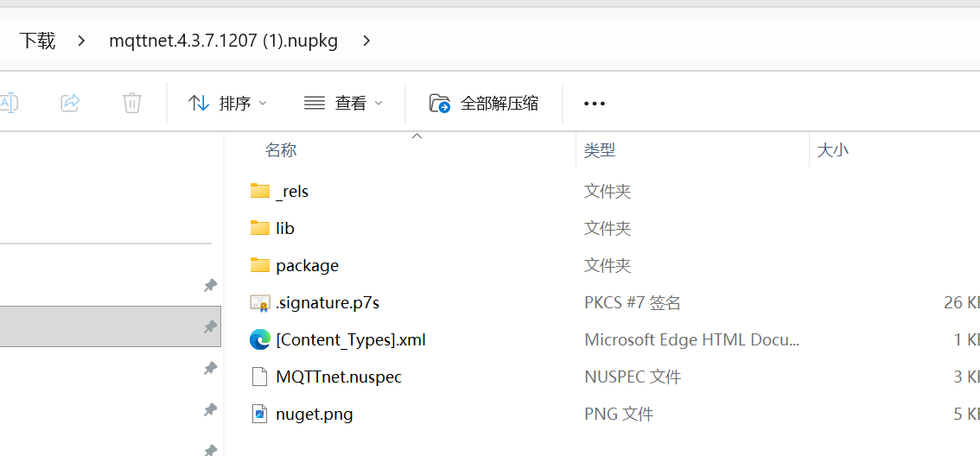
Task: Open the more options ellipsis menu
Action: coord(595,104)
